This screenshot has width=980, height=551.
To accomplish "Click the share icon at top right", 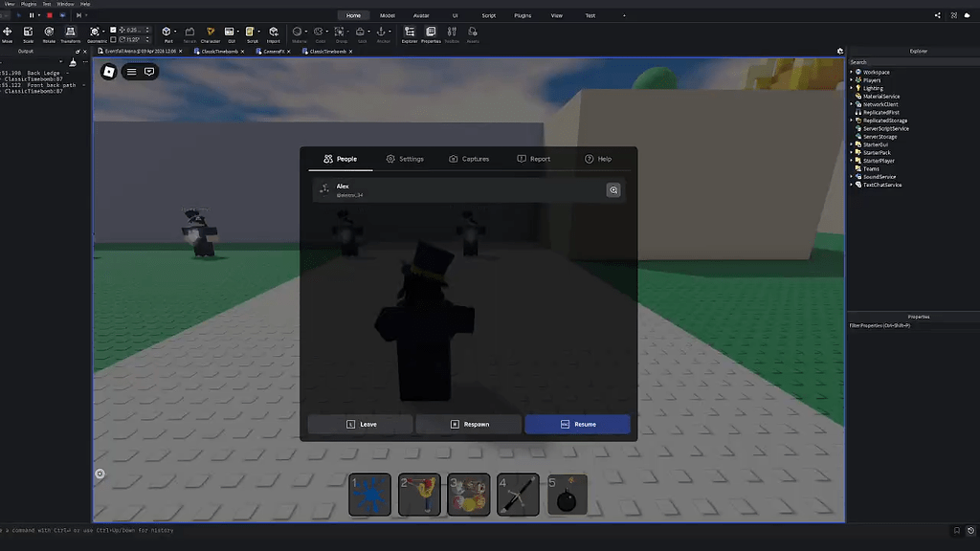I will coord(938,15).
